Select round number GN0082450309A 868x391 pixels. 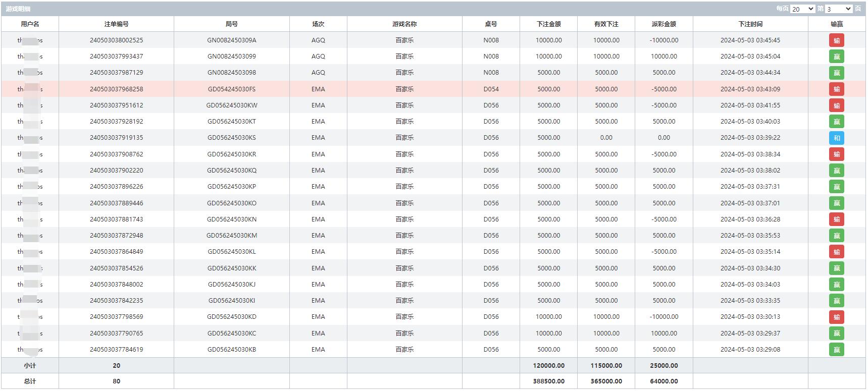[x=231, y=40]
